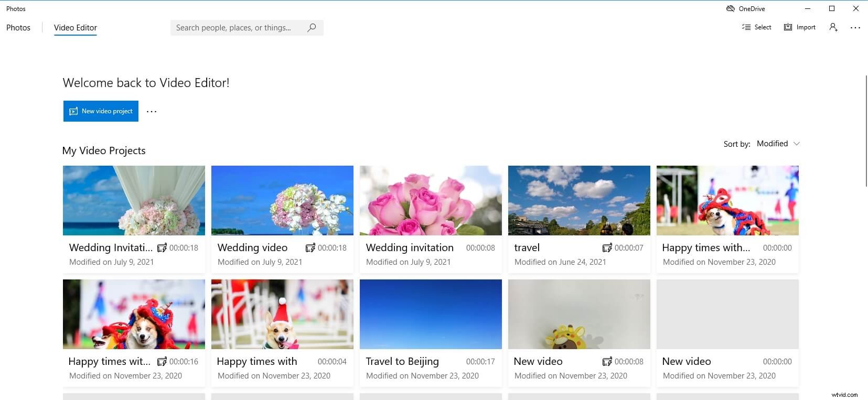Open the Wedding video project thumbnail
This screenshot has width=868, height=400.
282,200
